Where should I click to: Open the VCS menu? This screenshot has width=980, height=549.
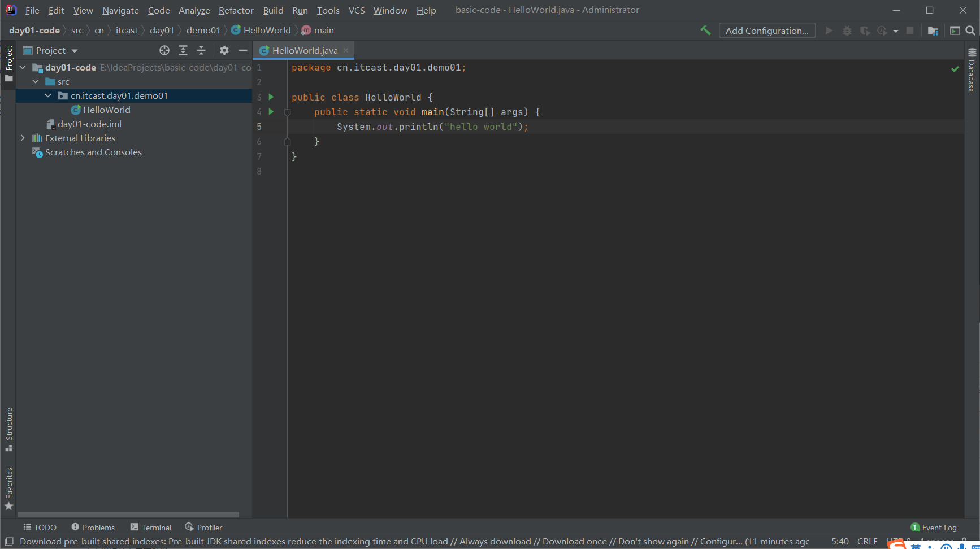point(357,10)
